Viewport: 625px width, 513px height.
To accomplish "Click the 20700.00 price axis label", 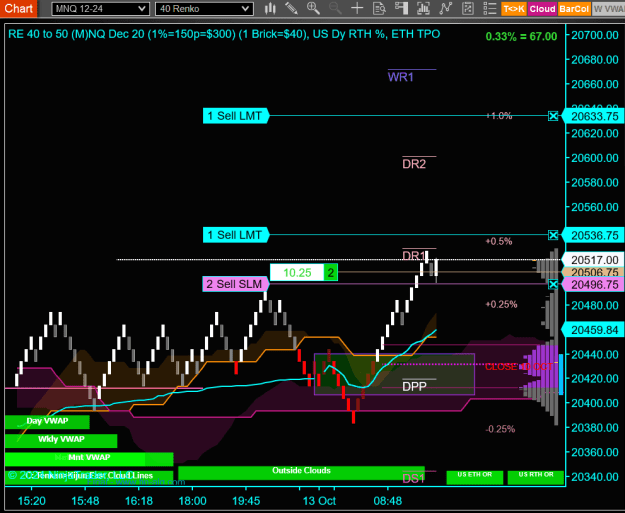I will [x=594, y=35].
